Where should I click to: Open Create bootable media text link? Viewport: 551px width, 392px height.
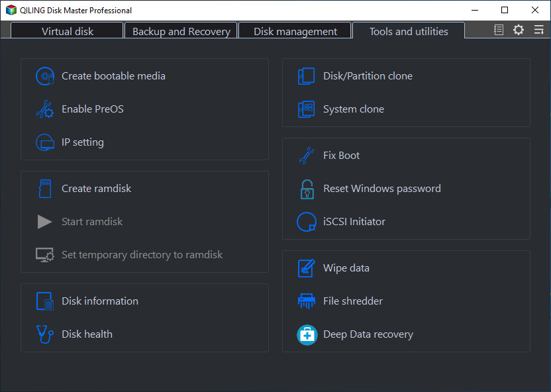[113, 76]
